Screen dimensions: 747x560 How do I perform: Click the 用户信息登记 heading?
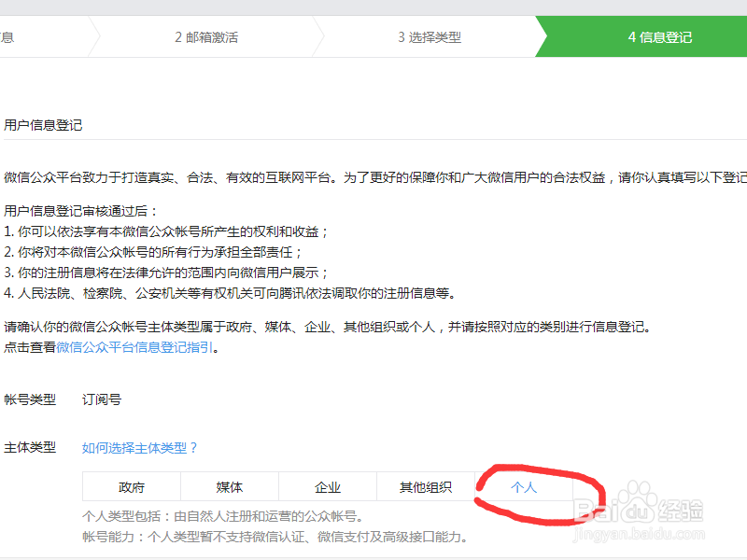(x=43, y=125)
